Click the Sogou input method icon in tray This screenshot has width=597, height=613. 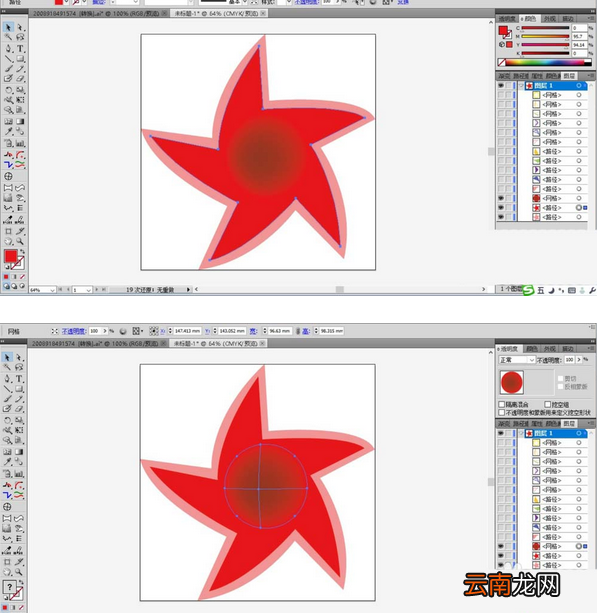tap(529, 290)
